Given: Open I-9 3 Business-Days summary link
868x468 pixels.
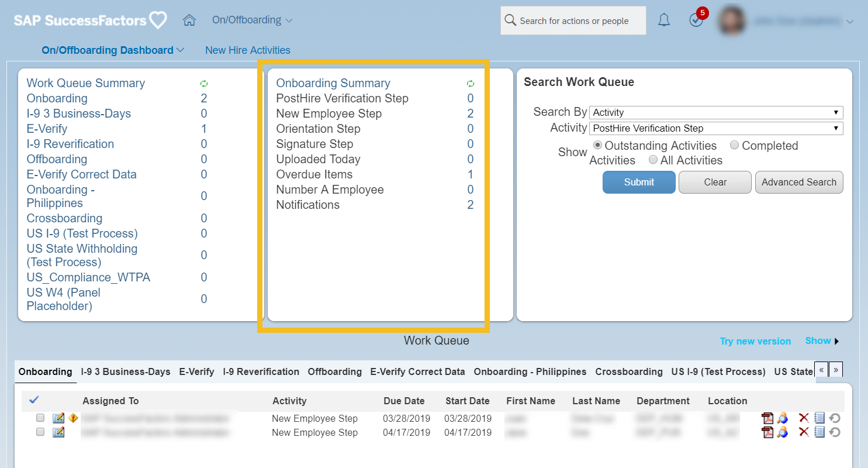Looking at the screenshot, I should click(x=79, y=113).
